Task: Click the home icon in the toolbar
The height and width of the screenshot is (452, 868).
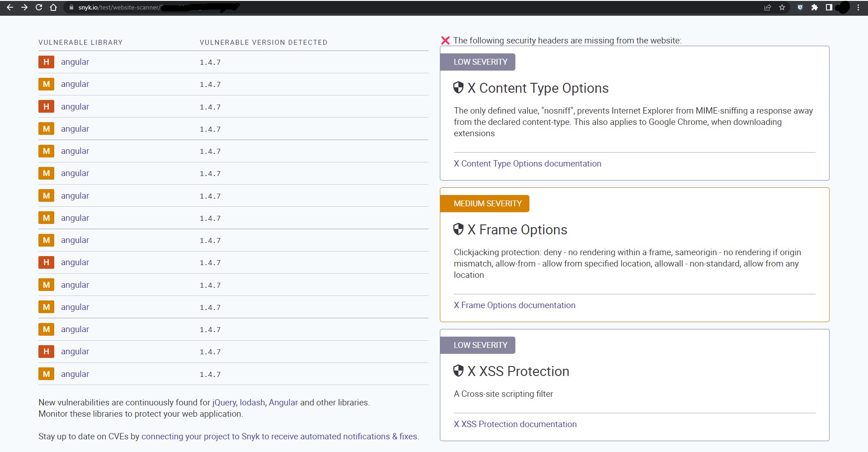Action: click(x=53, y=7)
